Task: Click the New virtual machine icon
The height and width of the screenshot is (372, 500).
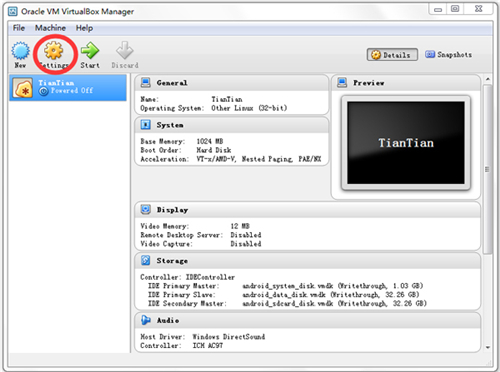Action: [x=20, y=51]
